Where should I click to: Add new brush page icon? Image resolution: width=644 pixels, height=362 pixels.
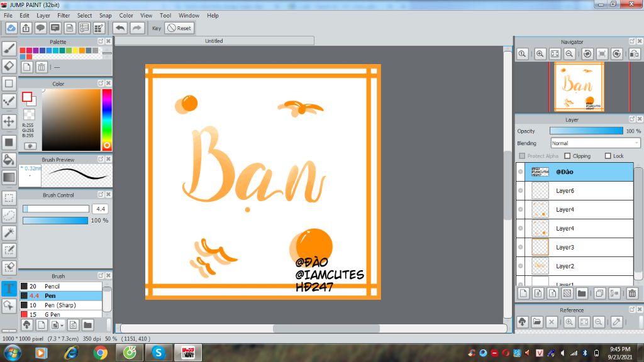point(41,325)
